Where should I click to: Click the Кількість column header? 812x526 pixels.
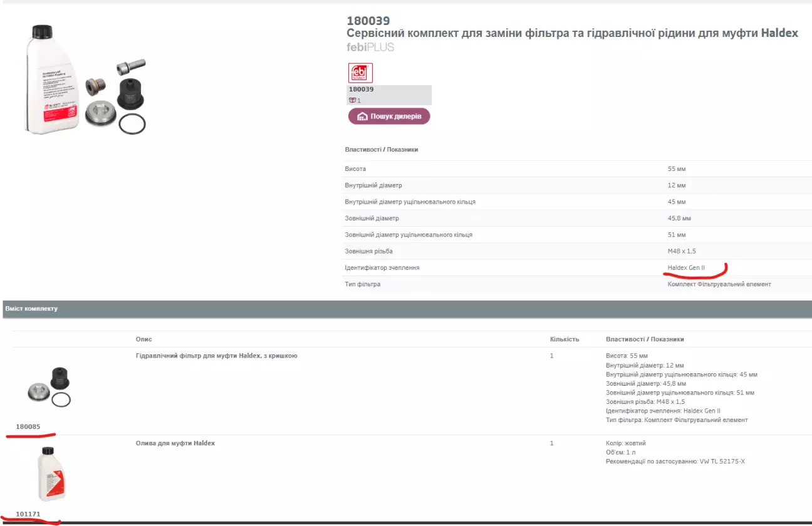tap(565, 339)
